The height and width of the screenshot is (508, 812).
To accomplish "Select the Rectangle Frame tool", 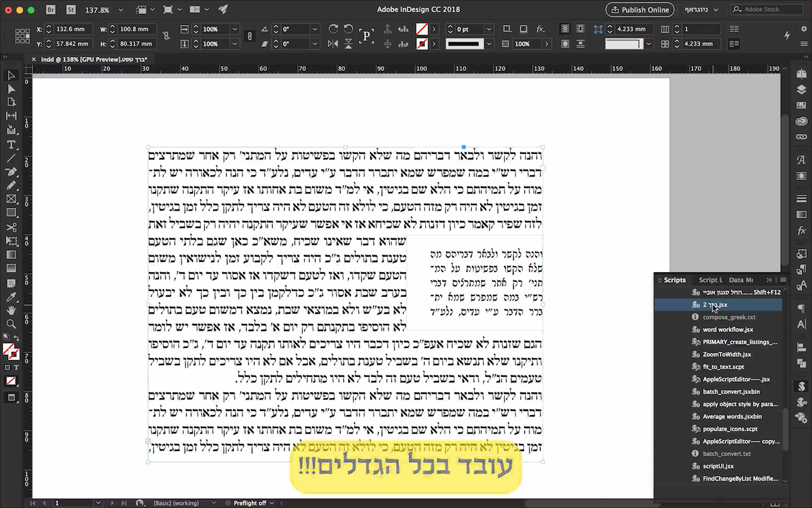I will coord(10,199).
